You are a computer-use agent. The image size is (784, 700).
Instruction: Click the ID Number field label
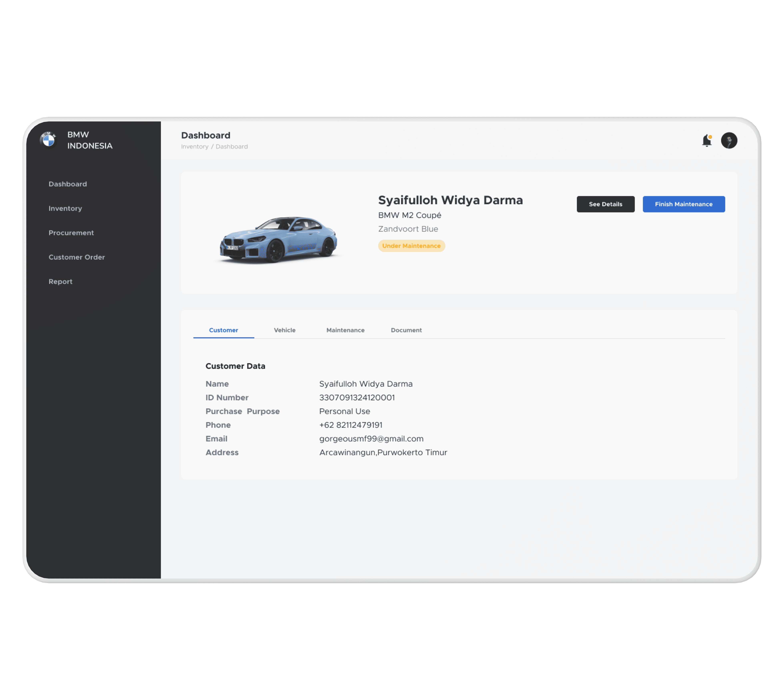point(227,398)
